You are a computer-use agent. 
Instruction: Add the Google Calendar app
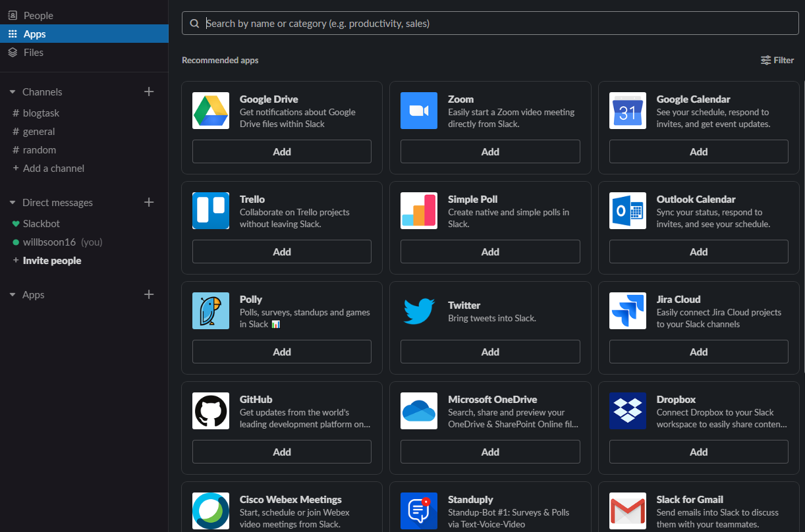[x=699, y=151]
